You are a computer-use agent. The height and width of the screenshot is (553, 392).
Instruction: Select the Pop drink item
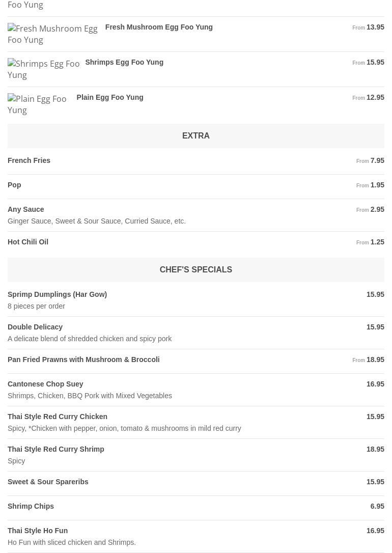pyautogui.click(x=14, y=185)
